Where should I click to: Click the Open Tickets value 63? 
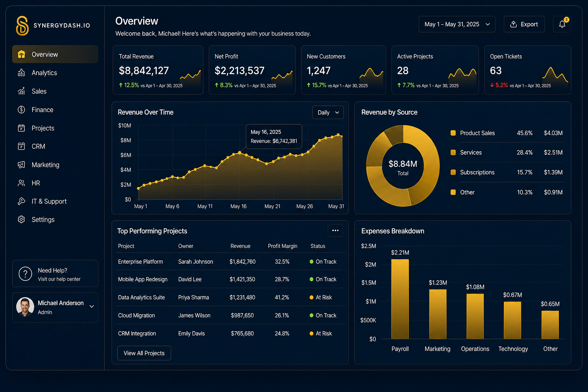click(496, 70)
